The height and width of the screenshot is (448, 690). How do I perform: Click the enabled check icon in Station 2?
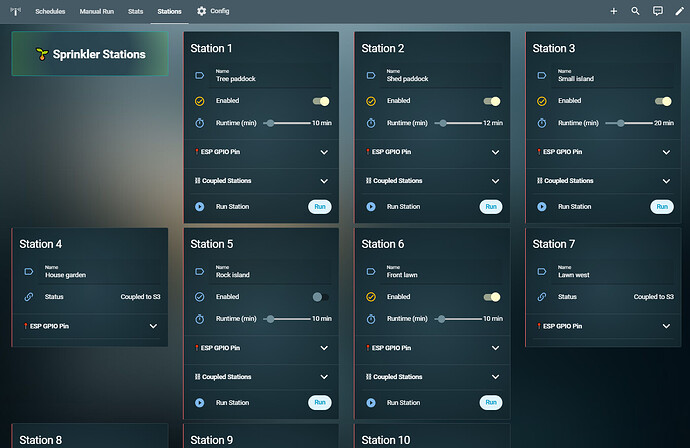371,101
